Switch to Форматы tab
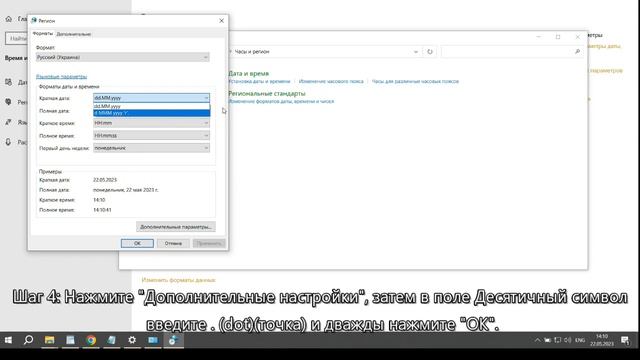 coord(43,33)
